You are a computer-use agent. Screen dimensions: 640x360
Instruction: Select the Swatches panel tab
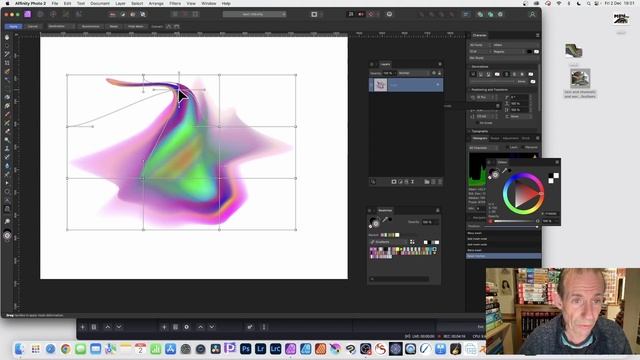tap(385, 211)
